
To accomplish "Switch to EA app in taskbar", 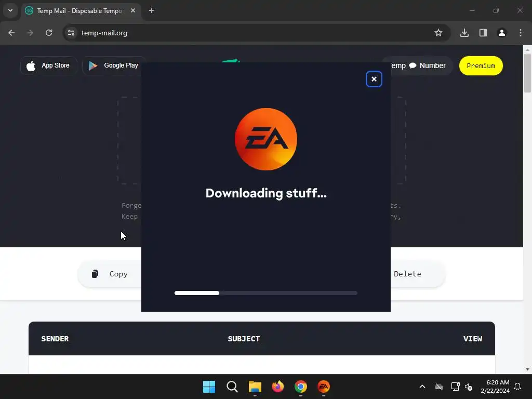I will 324,387.
